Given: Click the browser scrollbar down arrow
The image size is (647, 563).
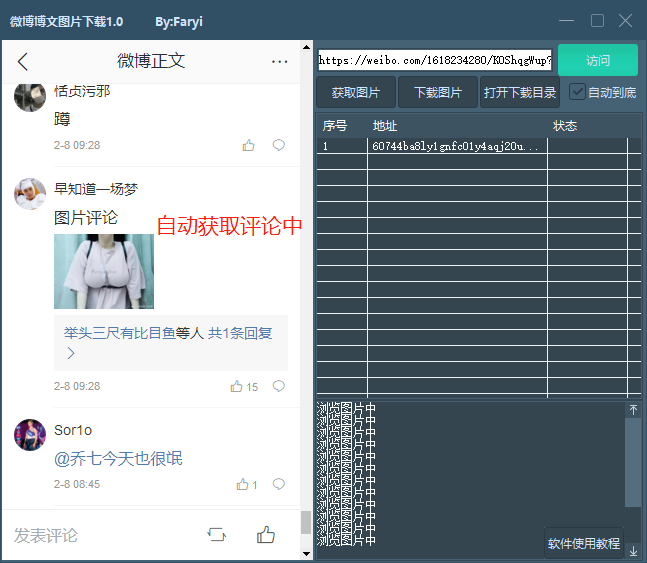Looking at the screenshot, I should tap(306, 554).
